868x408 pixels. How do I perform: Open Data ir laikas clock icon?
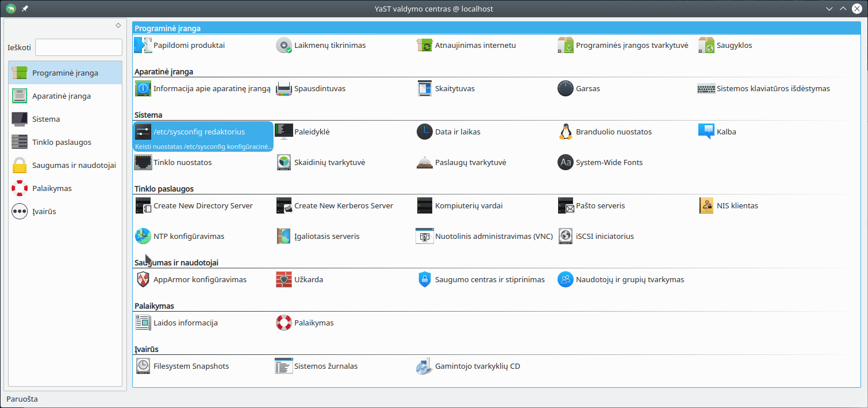point(424,132)
